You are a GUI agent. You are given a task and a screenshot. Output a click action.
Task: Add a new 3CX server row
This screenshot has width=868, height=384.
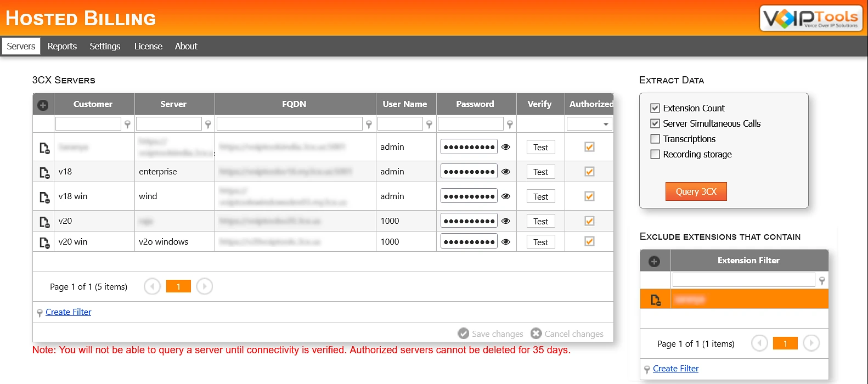click(43, 105)
